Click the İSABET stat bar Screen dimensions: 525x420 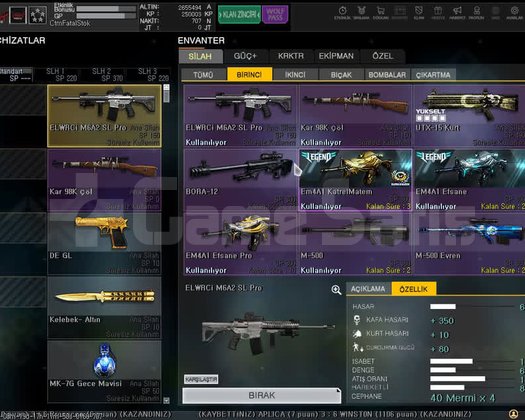click(472, 361)
